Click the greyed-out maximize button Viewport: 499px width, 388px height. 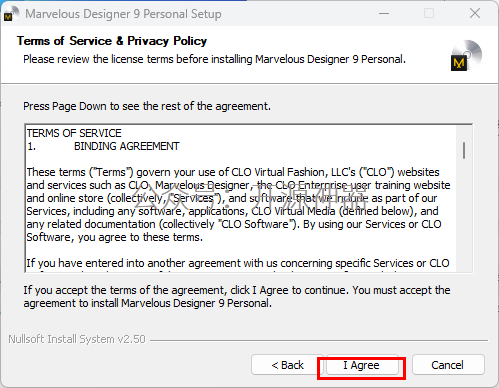point(429,14)
